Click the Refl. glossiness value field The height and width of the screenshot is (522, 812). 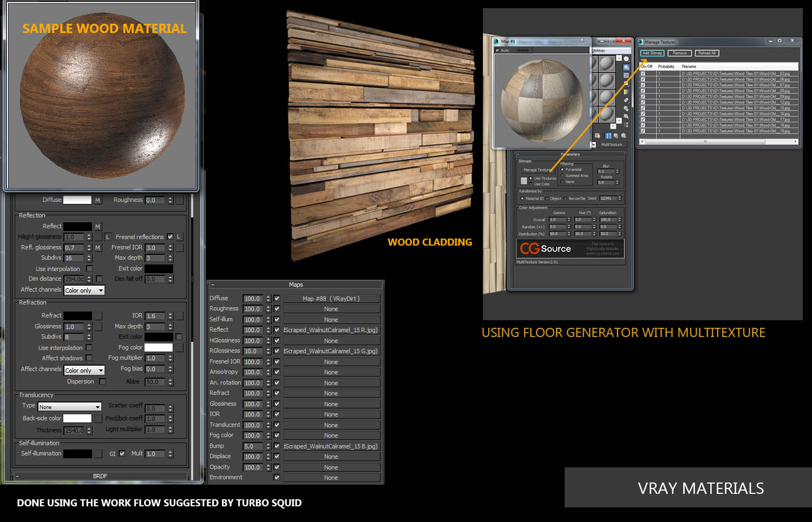pyautogui.click(x=74, y=248)
